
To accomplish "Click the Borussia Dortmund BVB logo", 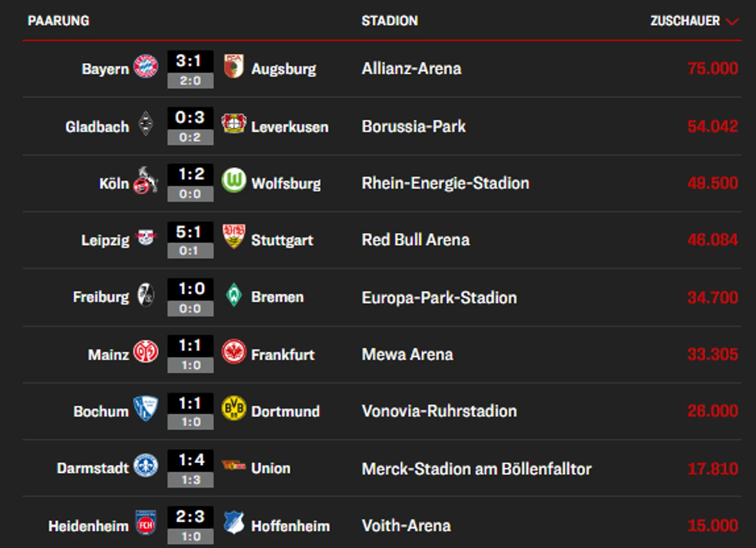I will (234, 409).
